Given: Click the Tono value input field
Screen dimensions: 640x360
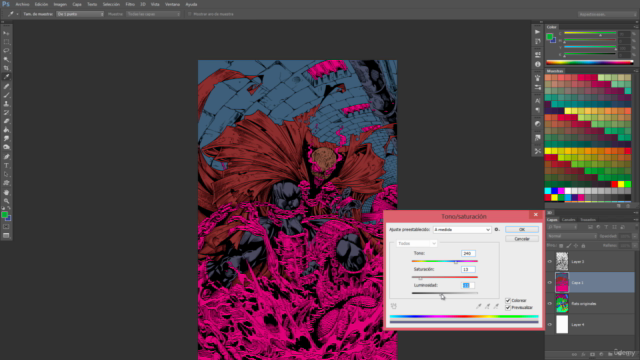Looking at the screenshot, I should point(468,253).
